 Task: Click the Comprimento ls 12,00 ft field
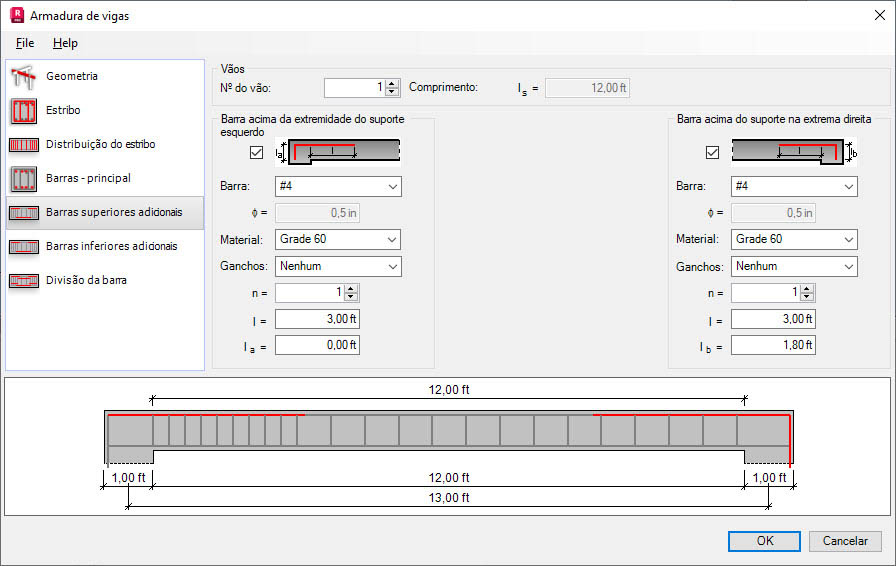pyautogui.click(x=587, y=88)
